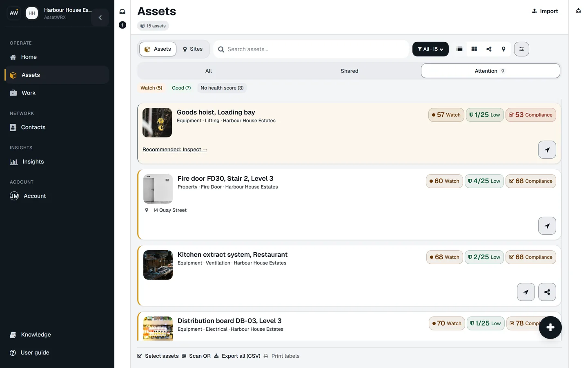The width and height of the screenshot is (588, 368).
Task: Open the Fire door FD30, Stair 2 title
Action: click(x=225, y=179)
